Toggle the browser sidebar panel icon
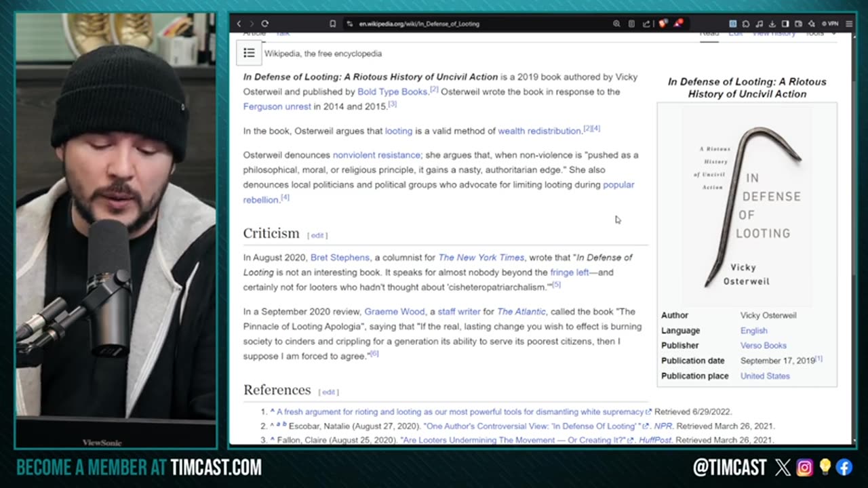 tap(785, 24)
